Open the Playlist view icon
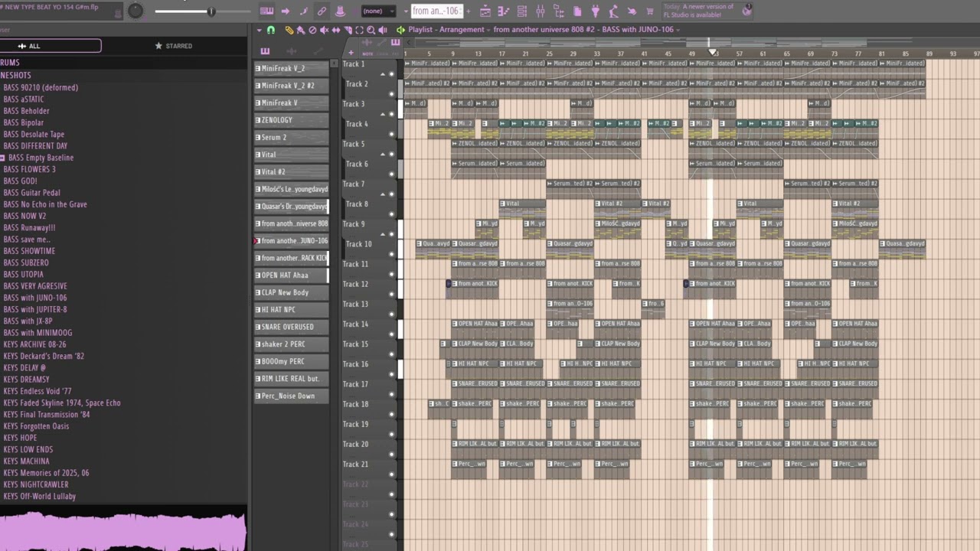Viewport: 980px width, 551px height. (485, 11)
